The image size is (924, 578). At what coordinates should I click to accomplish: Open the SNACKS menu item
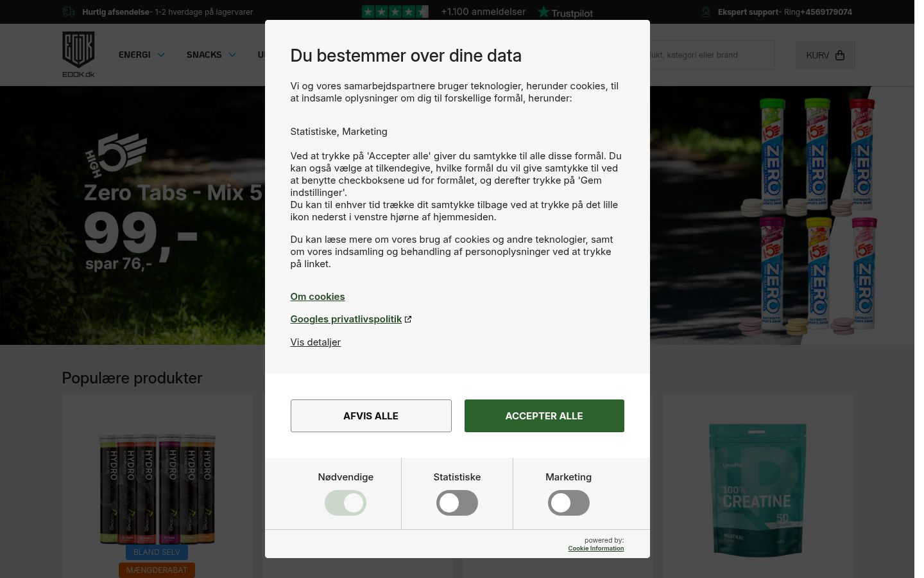pos(204,55)
